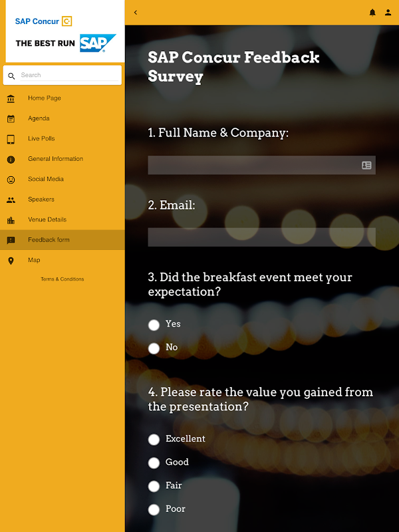Click the breakfast event question text
The width and height of the screenshot is (399, 532).
[x=250, y=285]
